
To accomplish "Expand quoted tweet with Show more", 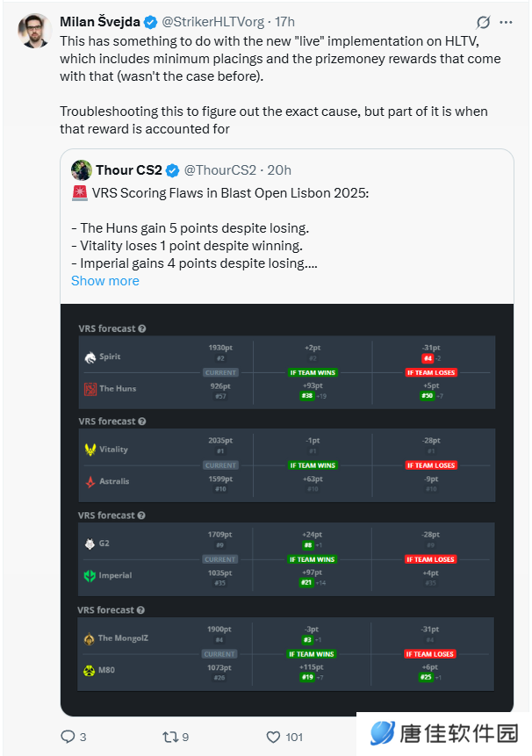I will coord(105,281).
